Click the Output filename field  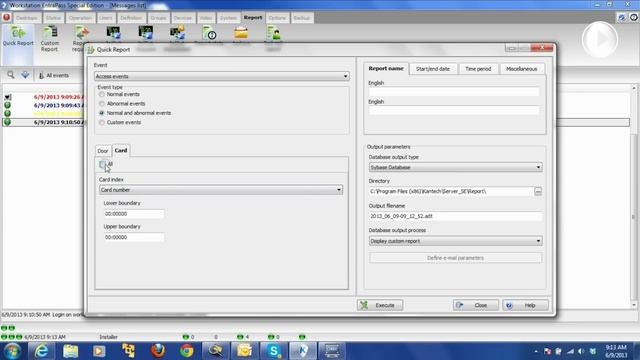pos(456,216)
